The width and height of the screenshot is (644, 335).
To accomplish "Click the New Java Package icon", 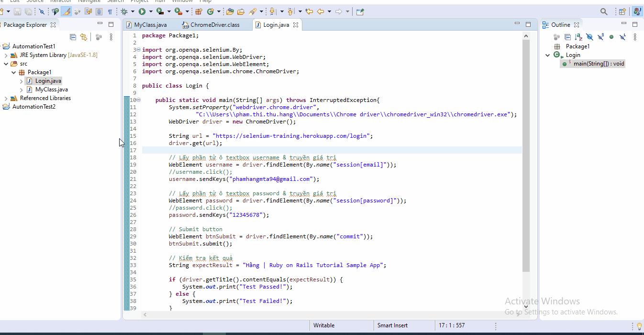I will [198, 11].
